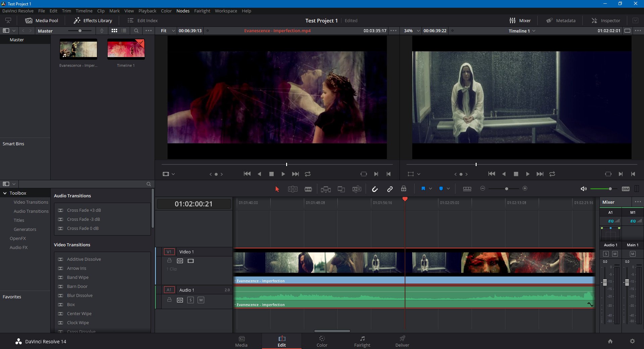Click the Insert Clip toolbar icon
Screen dimensions: 644x349
click(x=325, y=189)
